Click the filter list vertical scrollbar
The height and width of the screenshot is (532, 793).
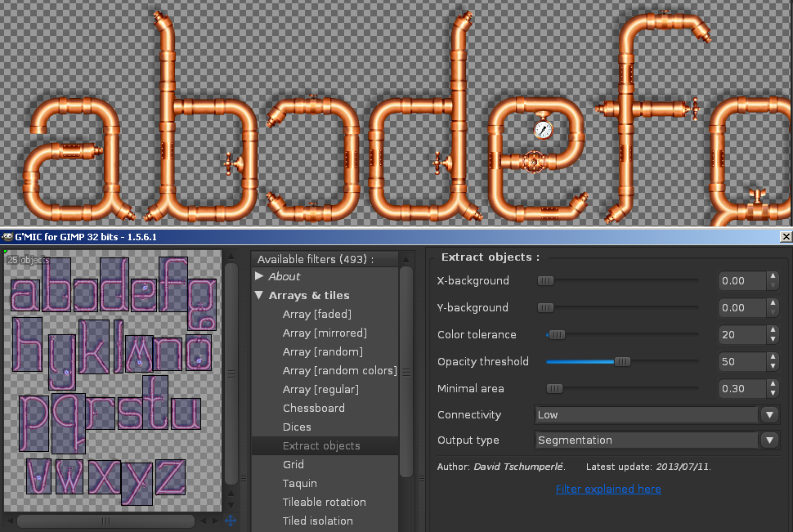tap(405, 372)
